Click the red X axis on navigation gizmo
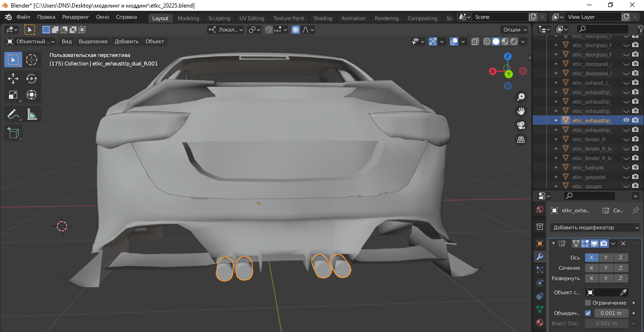The image size is (644, 332). (x=493, y=71)
